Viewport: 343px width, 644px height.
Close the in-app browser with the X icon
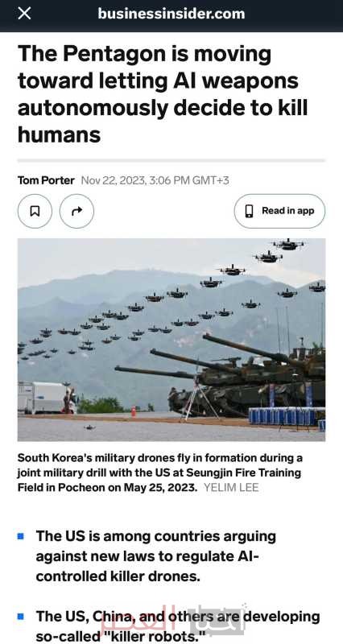pyautogui.click(x=24, y=14)
